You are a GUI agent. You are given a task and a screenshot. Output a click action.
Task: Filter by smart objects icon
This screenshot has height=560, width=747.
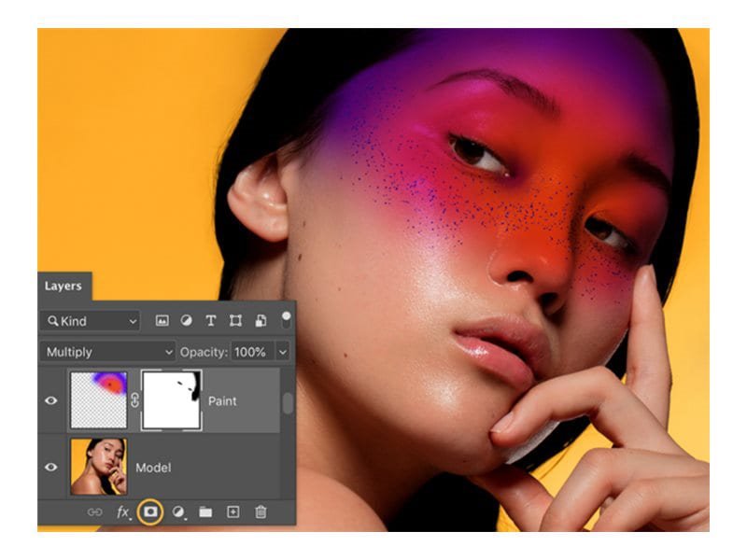click(x=261, y=320)
